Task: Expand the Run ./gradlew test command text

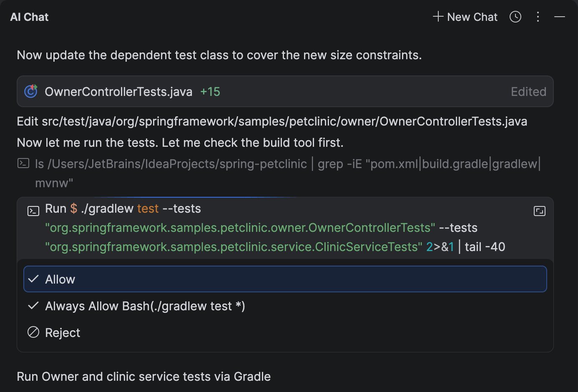Action: (x=275, y=228)
